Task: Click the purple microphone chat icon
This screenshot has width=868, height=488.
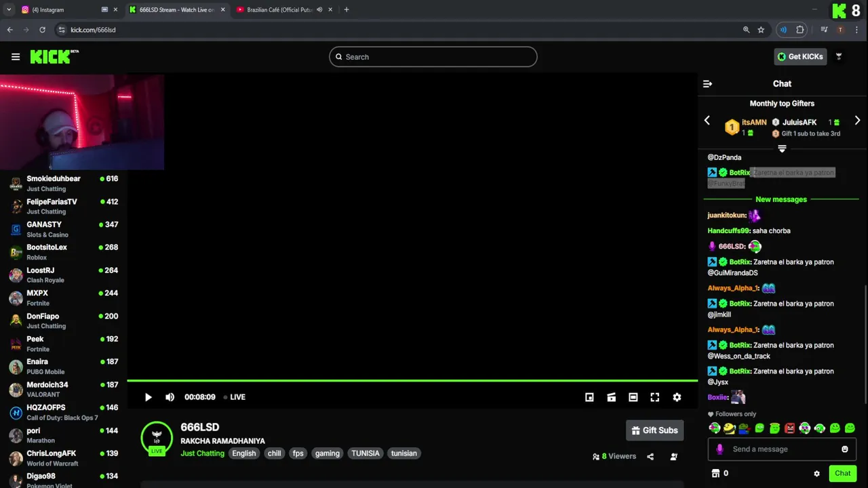Action: coord(719,449)
